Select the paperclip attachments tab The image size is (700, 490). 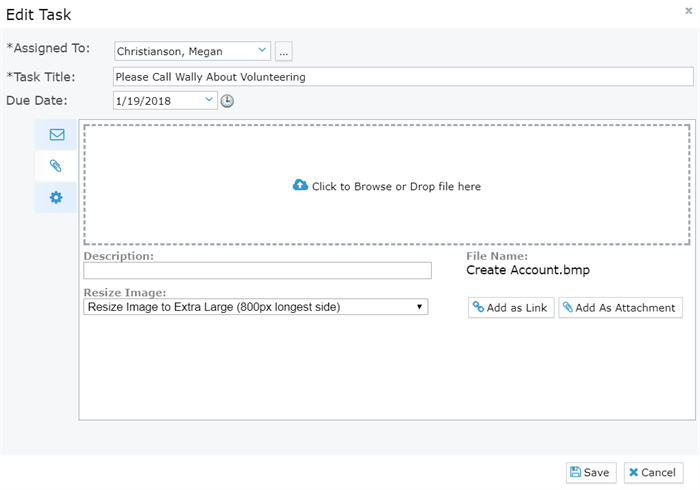tap(56, 166)
